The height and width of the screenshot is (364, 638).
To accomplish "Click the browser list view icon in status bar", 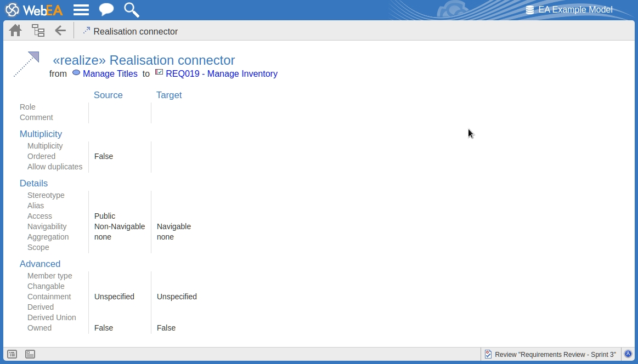I will pos(12,355).
